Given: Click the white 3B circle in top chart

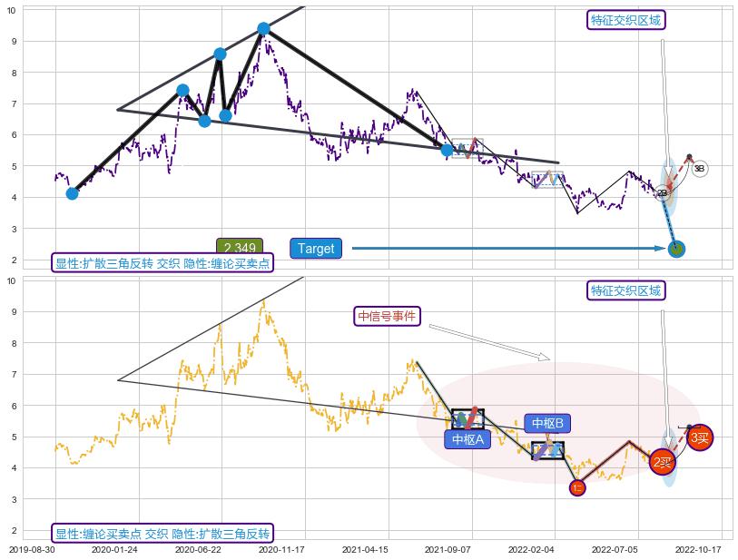Looking at the screenshot, I should (x=699, y=168).
